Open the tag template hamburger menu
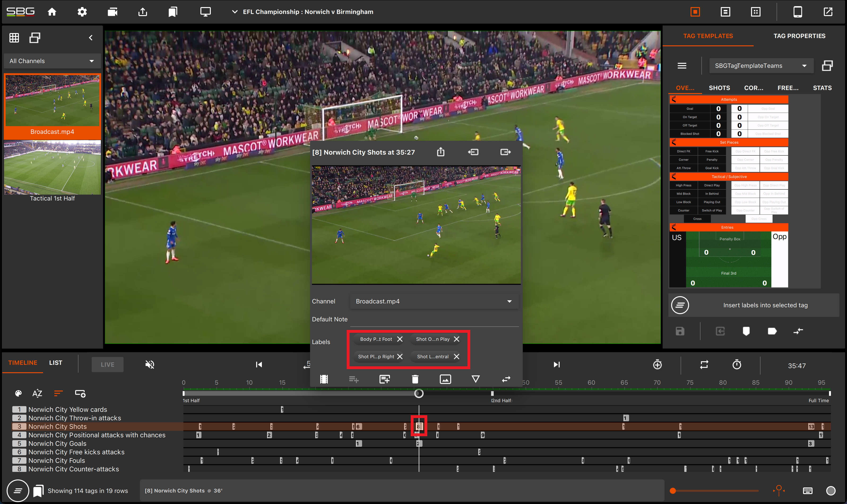This screenshot has width=847, height=504. pos(682,66)
